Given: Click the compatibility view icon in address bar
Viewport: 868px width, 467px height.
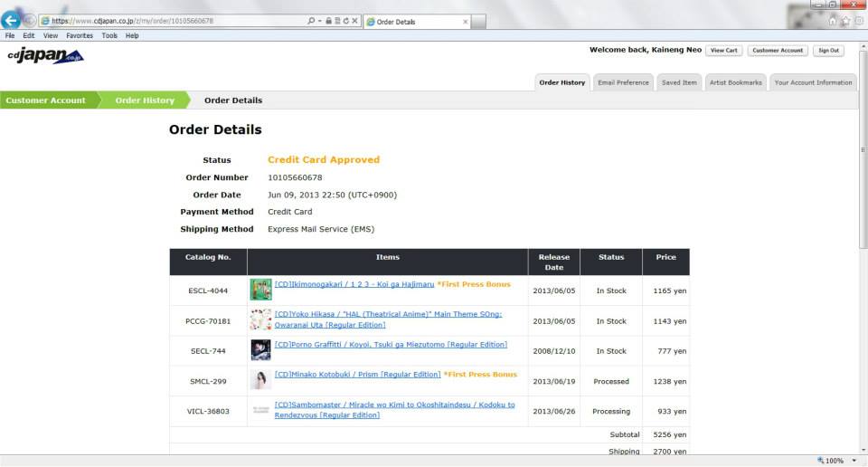Looking at the screenshot, I should pyautogui.click(x=337, y=21).
